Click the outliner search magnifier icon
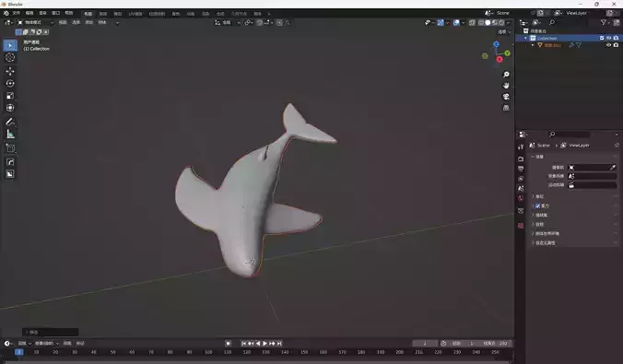Screen dimensions: 623x364 pyautogui.click(x=552, y=23)
